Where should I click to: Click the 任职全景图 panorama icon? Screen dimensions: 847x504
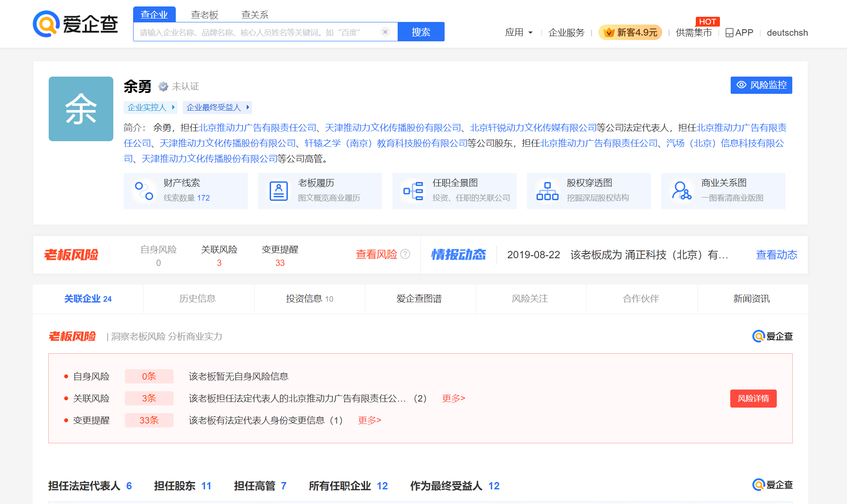click(413, 191)
